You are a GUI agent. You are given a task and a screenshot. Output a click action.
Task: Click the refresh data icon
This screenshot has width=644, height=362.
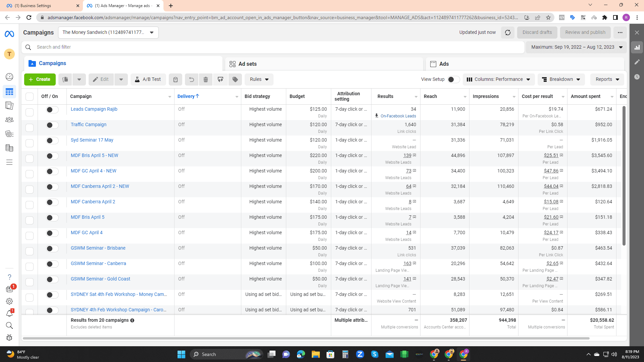[x=508, y=33]
